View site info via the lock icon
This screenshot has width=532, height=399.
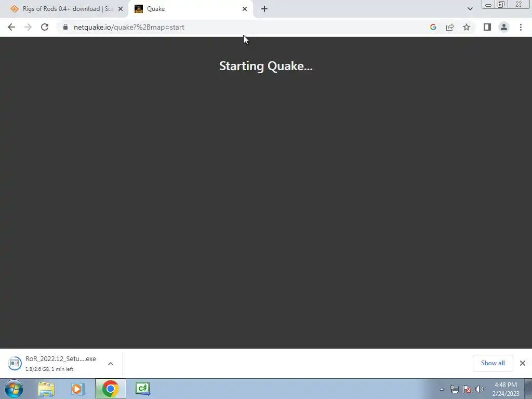pyautogui.click(x=65, y=27)
